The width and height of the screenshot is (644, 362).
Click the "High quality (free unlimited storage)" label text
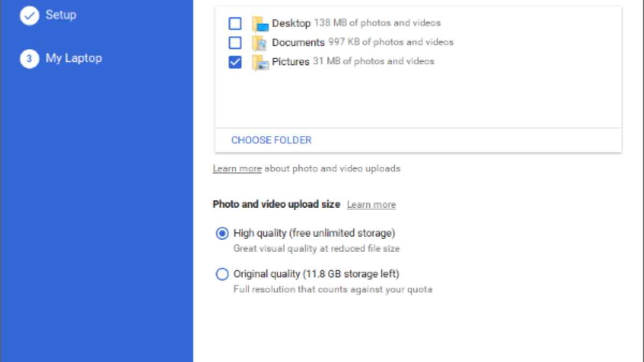click(x=314, y=233)
